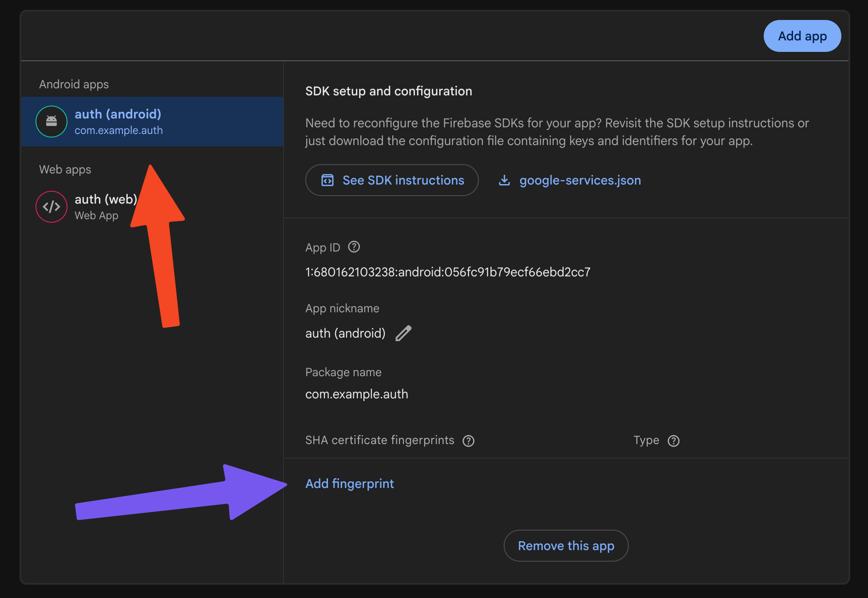Image resolution: width=868 pixels, height=598 pixels.
Task: Select auth (android) in apps list
Action: (118, 114)
